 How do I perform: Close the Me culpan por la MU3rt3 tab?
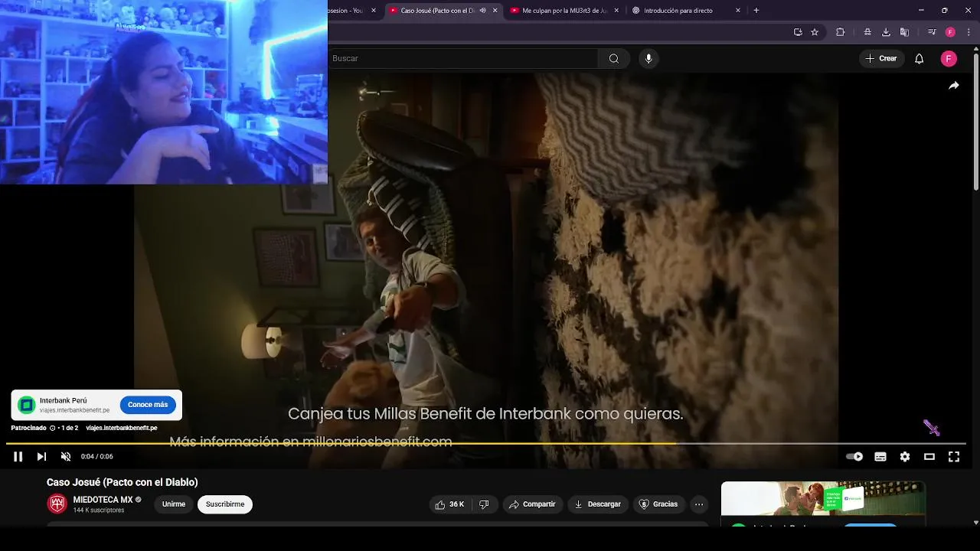pos(616,11)
